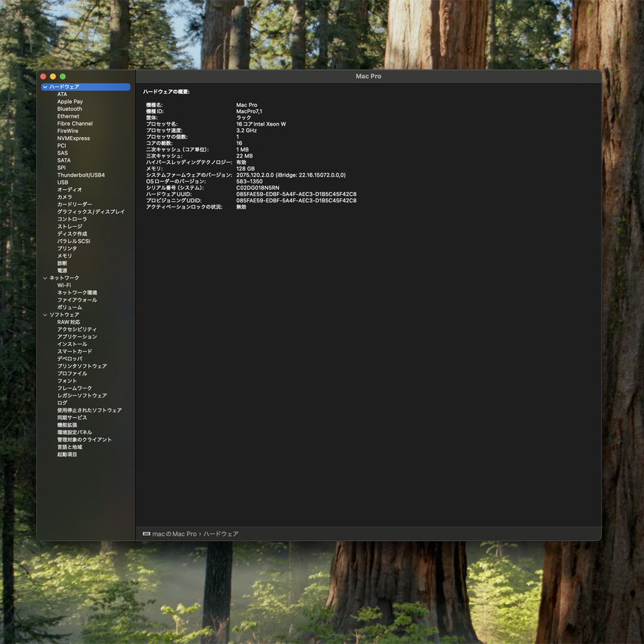This screenshot has height=644, width=644.
Task: Select アクセシビリティ entry
Action: tap(77, 329)
